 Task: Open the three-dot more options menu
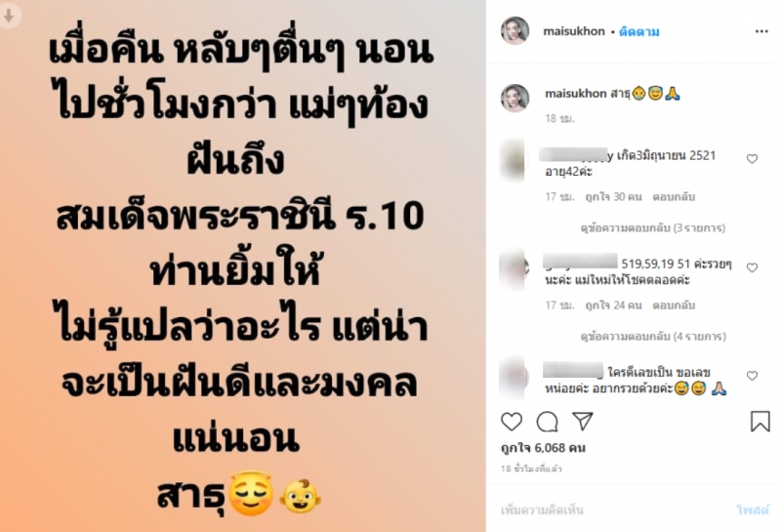pyautogui.click(x=761, y=31)
